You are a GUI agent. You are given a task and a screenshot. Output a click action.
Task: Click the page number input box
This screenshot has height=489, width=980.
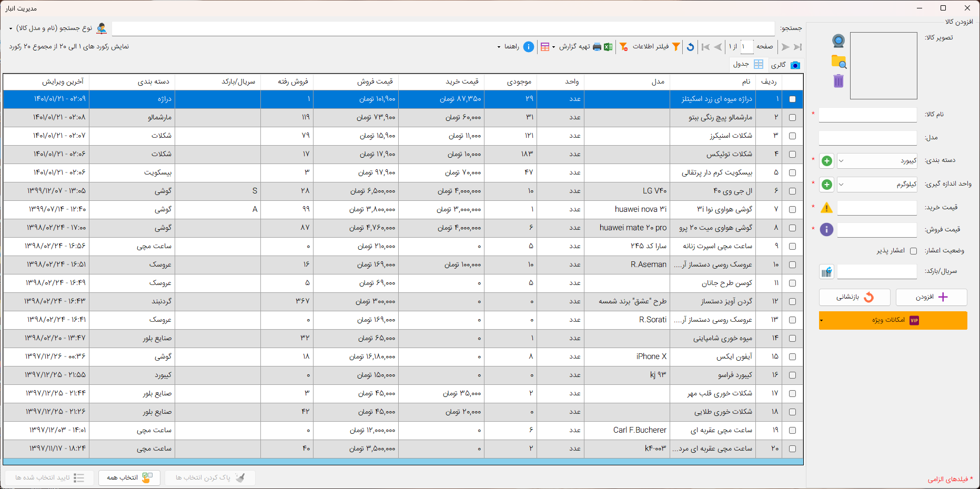click(x=747, y=47)
